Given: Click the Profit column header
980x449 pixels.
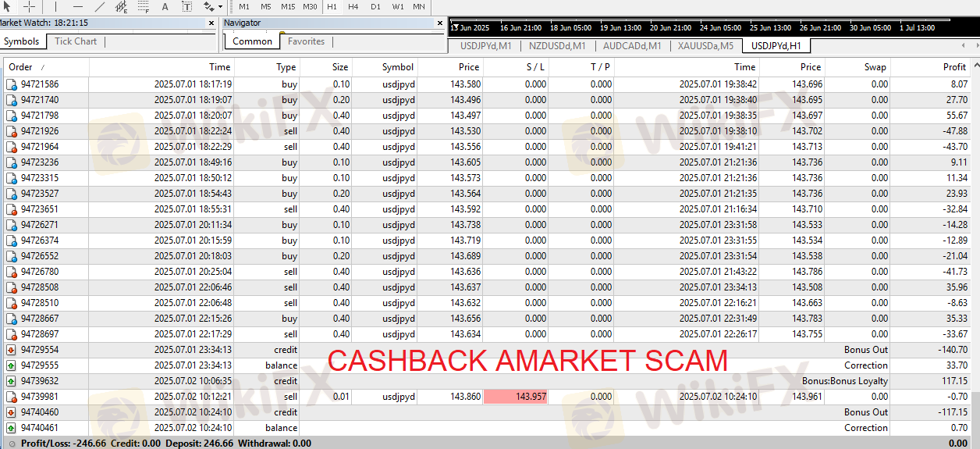Looking at the screenshot, I should 954,67.
